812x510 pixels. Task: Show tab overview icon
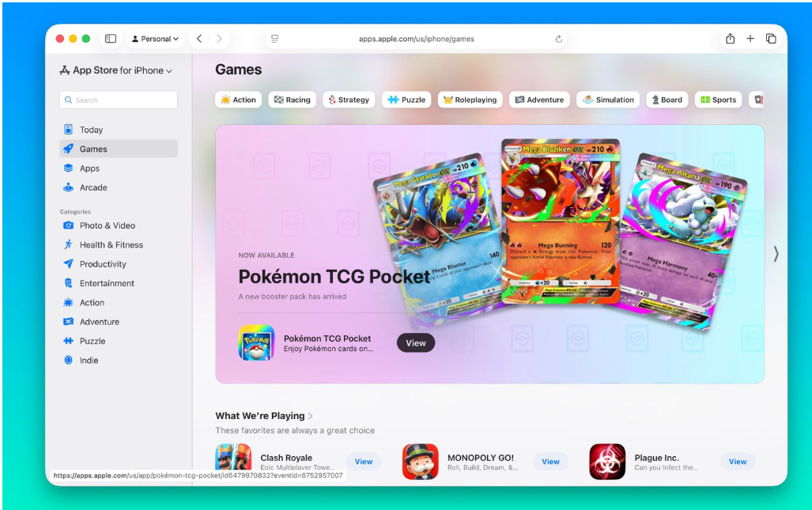pos(771,39)
